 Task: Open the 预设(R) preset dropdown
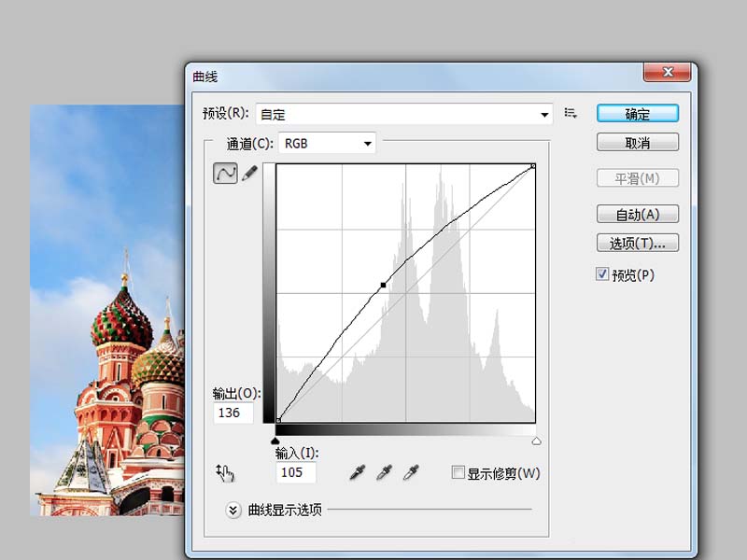point(404,114)
